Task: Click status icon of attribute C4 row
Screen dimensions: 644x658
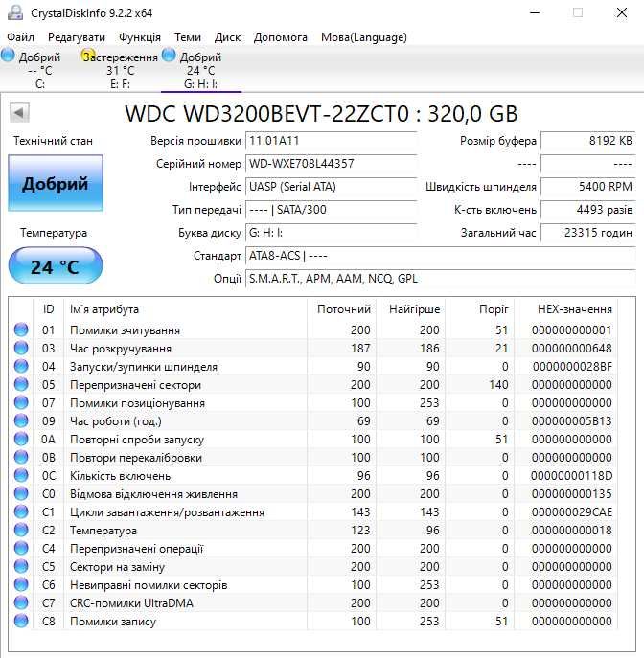Action: pyautogui.click(x=21, y=548)
